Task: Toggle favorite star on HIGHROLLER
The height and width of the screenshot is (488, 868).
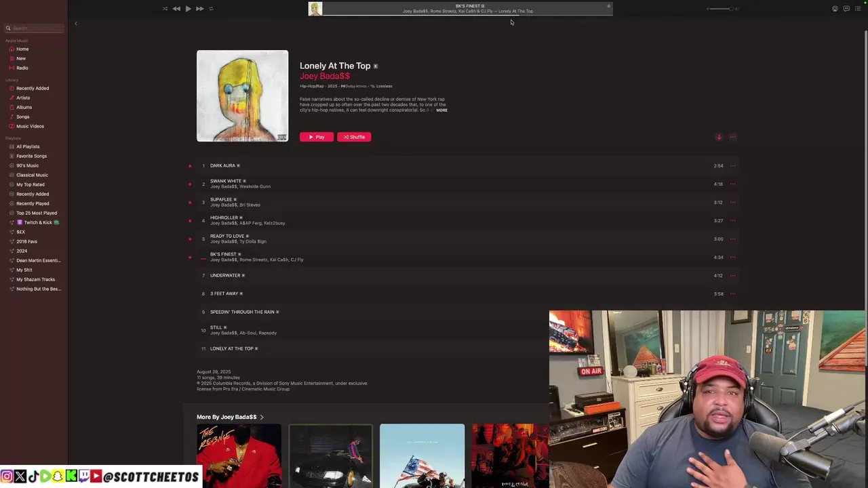Action: pyautogui.click(x=190, y=220)
